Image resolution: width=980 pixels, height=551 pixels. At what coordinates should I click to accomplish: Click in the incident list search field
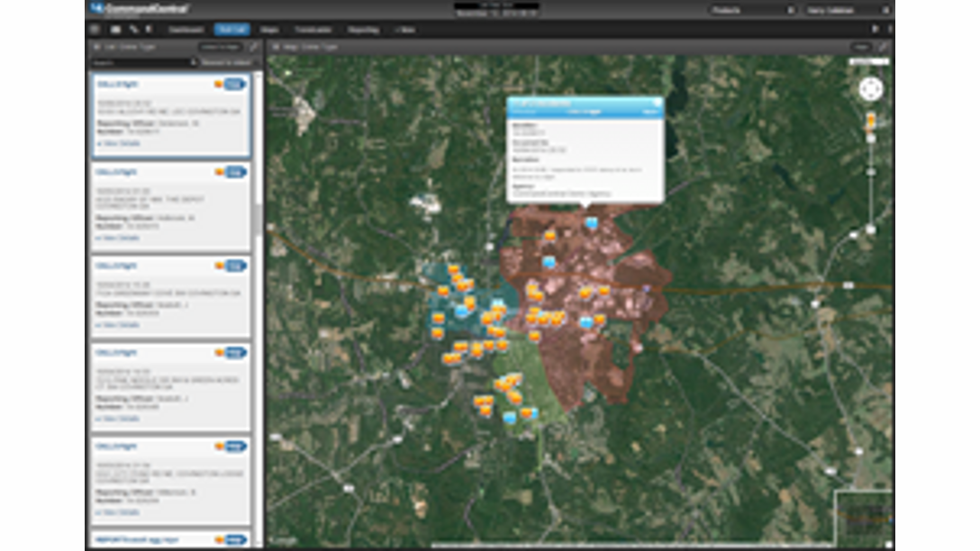pyautogui.click(x=140, y=63)
